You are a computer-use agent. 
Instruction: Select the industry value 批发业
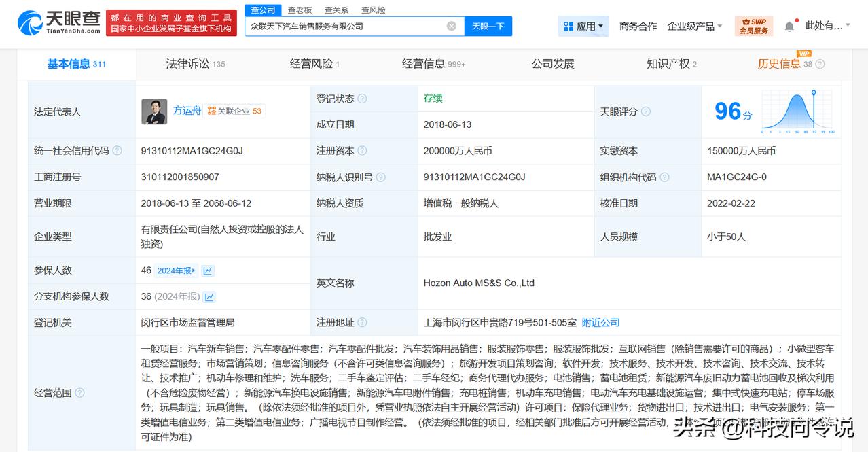[x=437, y=237]
